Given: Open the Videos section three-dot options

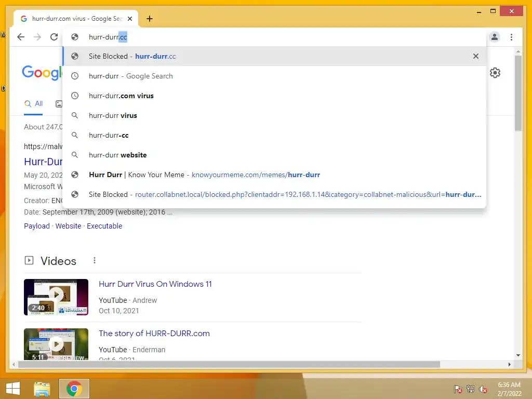Looking at the screenshot, I should coord(95,260).
